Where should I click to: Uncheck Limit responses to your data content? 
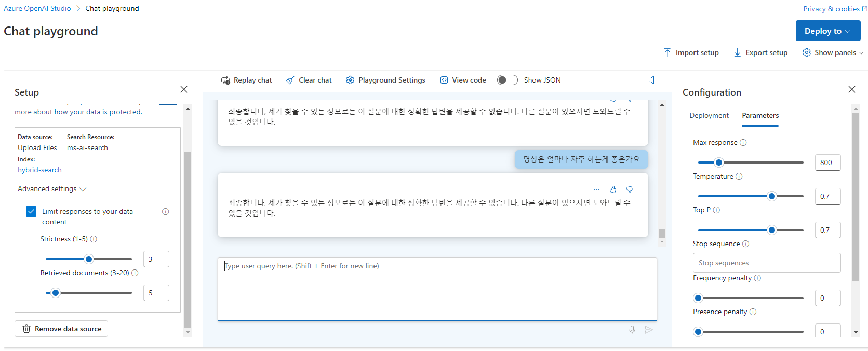31,211
